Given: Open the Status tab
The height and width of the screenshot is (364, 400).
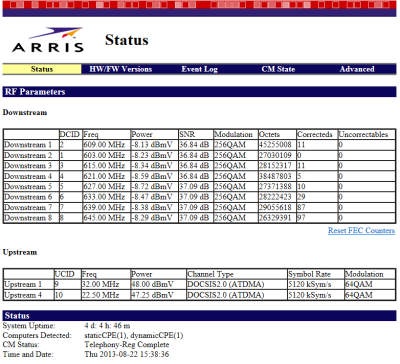Looking at the screenshot, I should click(x=42, y=69).
